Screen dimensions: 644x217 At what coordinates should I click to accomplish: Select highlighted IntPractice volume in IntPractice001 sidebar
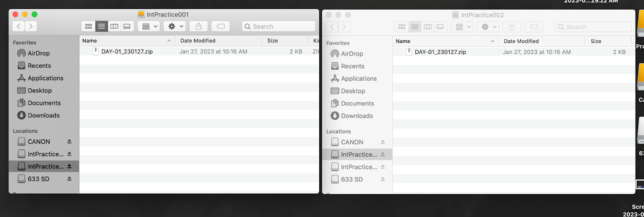(44, 166)
